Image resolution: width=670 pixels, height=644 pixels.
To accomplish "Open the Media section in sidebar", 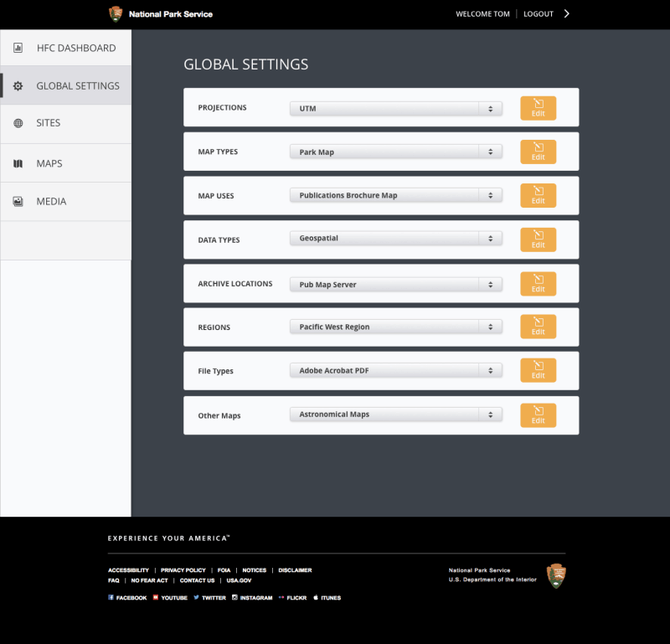I will point(51,202).
